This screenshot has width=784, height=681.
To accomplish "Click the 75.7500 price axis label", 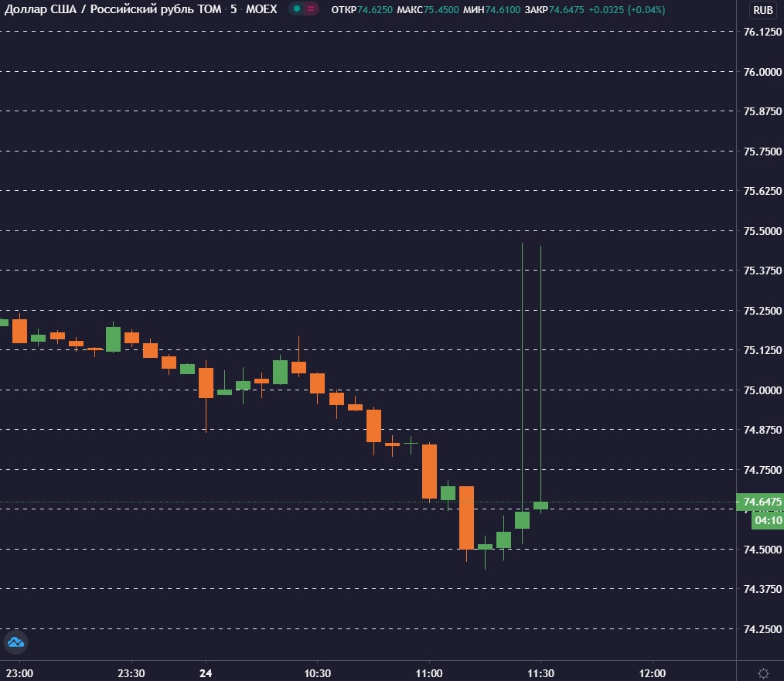I will [x=762, y=152].
